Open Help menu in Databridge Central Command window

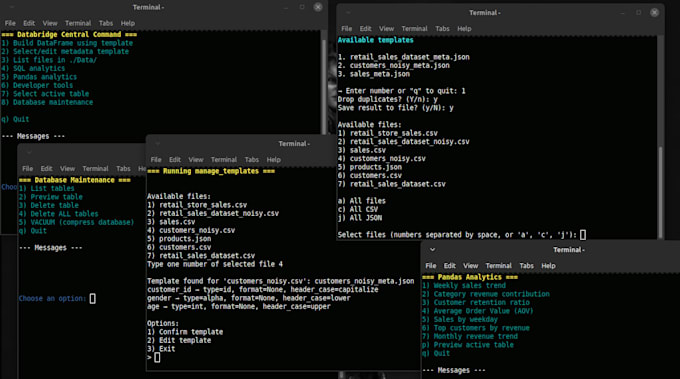128,23
